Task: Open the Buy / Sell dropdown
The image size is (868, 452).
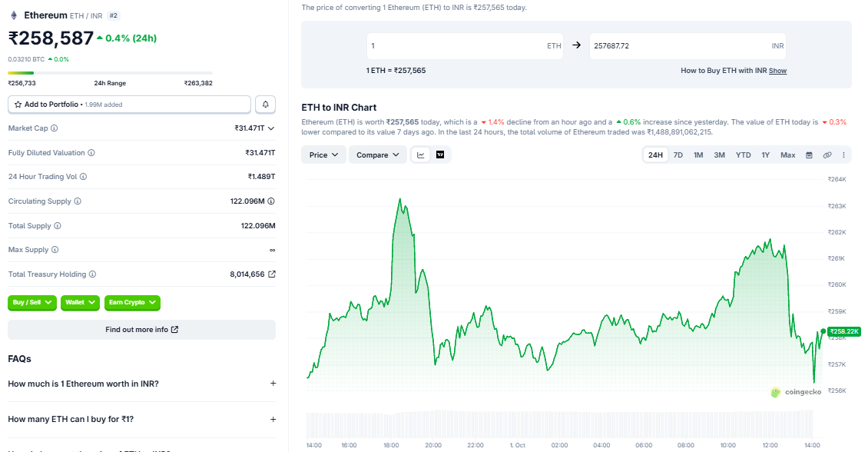Action: click(x=32, y=302)
